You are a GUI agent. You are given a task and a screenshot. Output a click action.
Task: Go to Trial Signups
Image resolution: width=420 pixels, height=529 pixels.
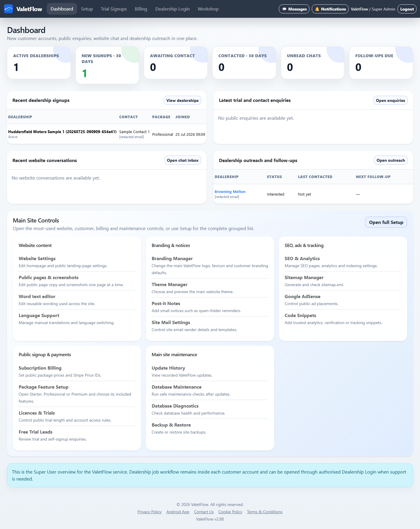click(x=114, y=9)
